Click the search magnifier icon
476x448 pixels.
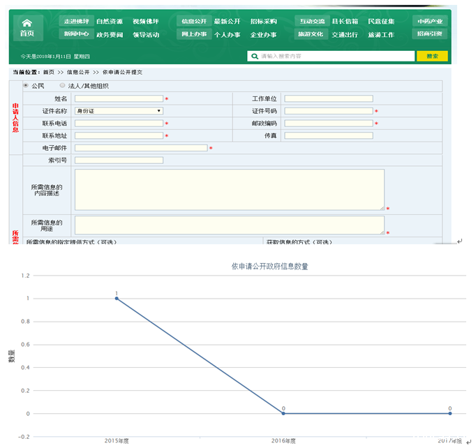point(253,57)
